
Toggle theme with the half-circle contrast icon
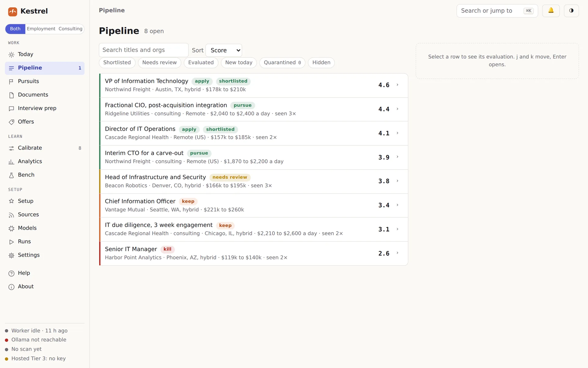tap(571, 11)
